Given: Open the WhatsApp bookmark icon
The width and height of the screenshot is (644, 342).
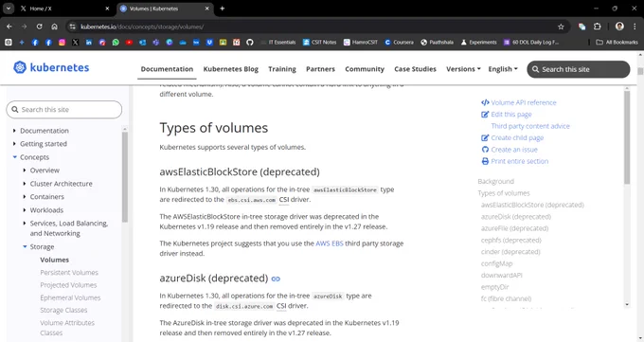Looking at the screenshot, I should [116, 43].
